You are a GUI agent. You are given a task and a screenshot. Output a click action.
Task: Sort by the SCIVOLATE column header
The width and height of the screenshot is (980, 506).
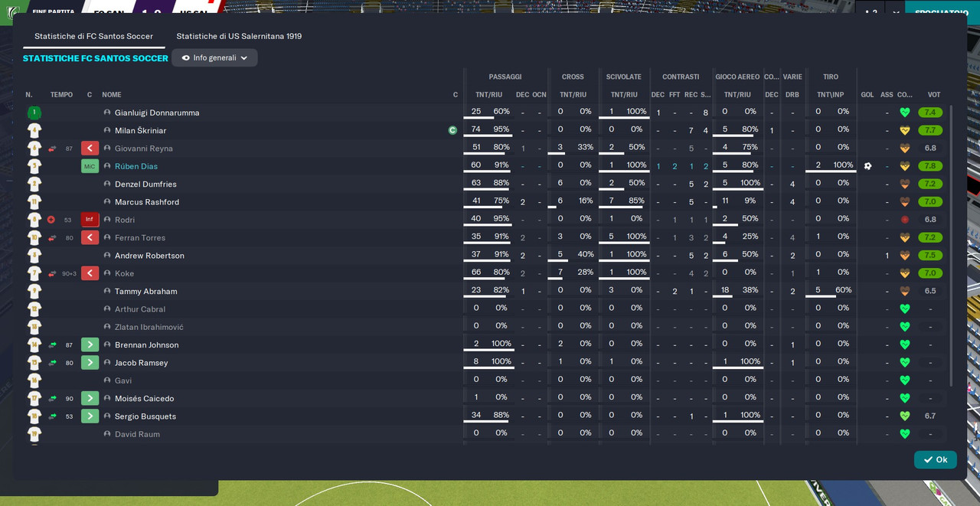(x=624, y=77)
